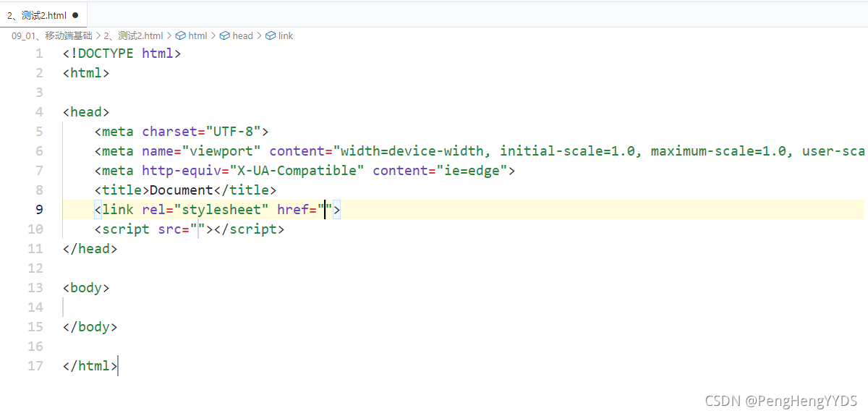Open the 2、测试2.html breadcrumb item

click(133, 35)
